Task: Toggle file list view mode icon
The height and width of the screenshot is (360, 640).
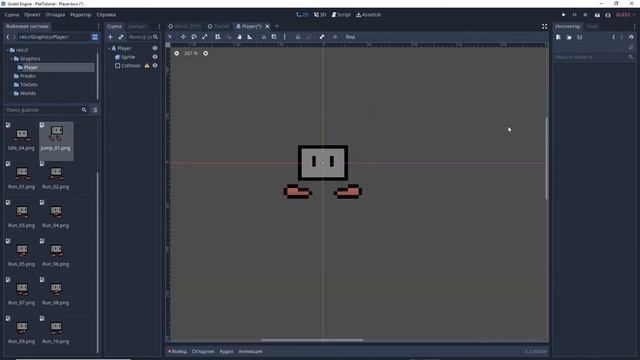Action: 95,110
